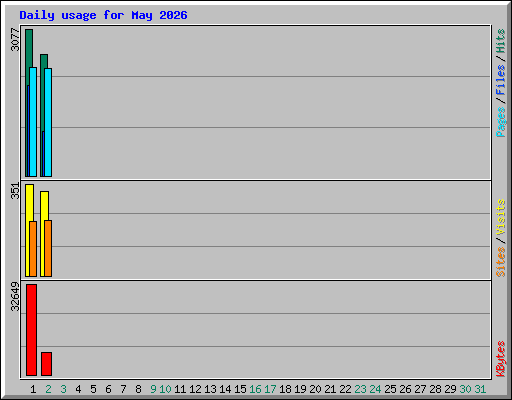Viewport: 512px width, 400px height.
Task: Click the day 2 red KBytes bar
Action: click(46, 364)
